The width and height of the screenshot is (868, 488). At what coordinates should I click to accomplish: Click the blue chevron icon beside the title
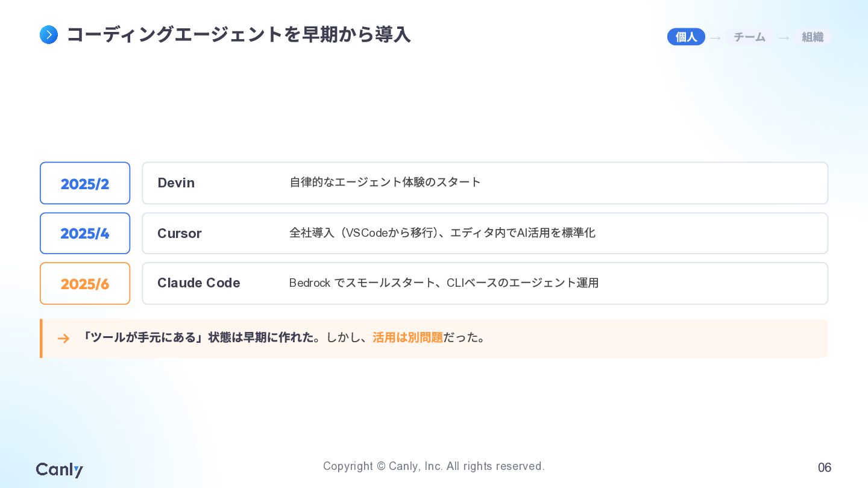(49, 35)
